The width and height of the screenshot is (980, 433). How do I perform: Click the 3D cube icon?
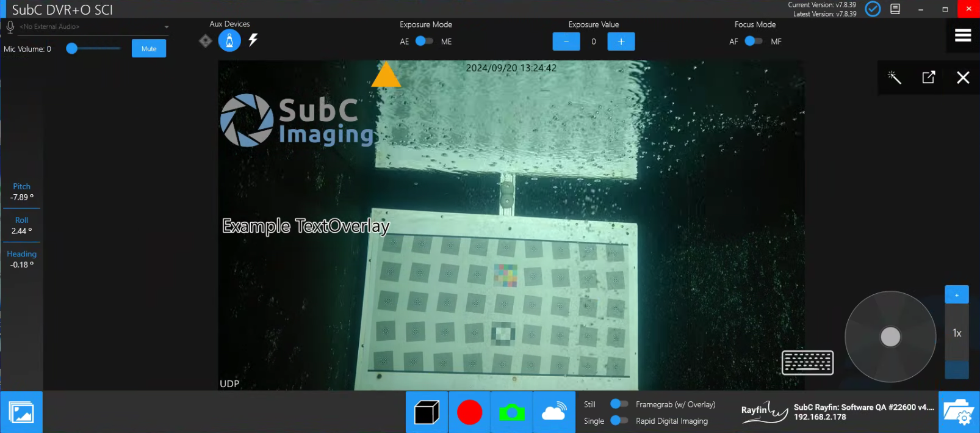[427, 412]
